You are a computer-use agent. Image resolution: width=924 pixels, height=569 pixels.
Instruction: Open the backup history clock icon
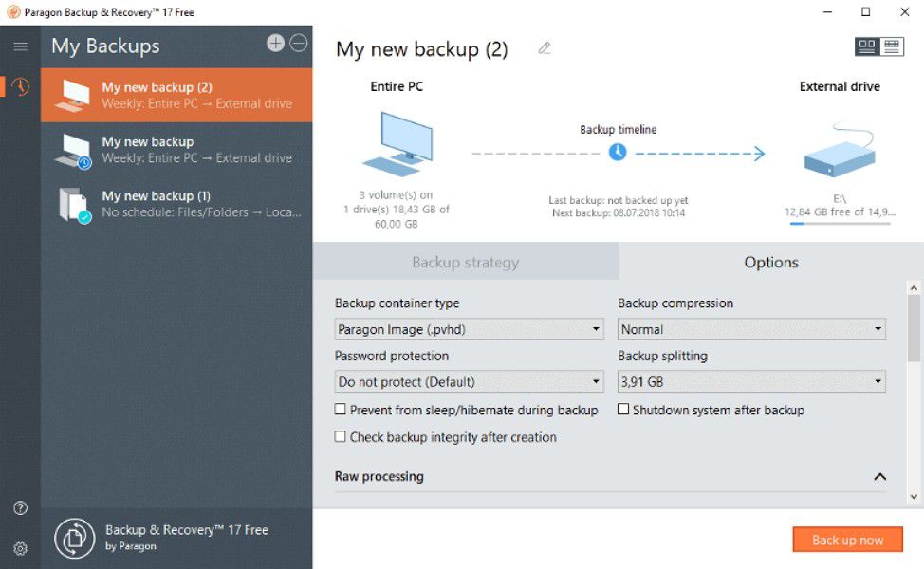coord(21,86)
